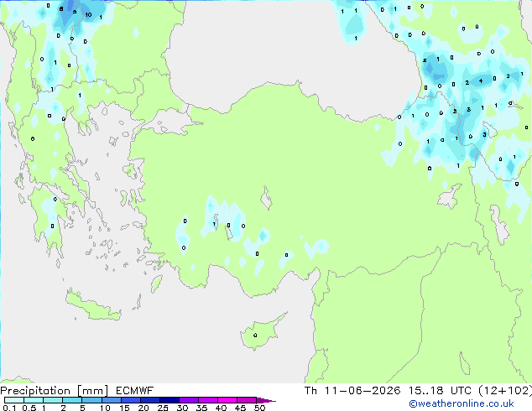This screenshot has width=532, height=411.
Task: Select the 10–15 mm blue legend swatch
Action: (111, 400)
